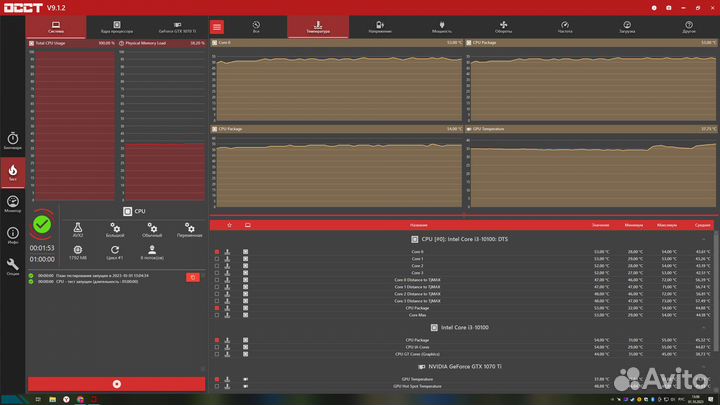Change the Большой data set setting

pos(115,230)
